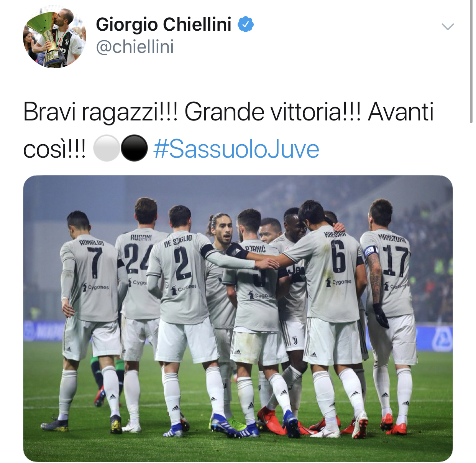
Task: Select the "Bravi ragazzi!!!" tweet text
Action: click(100, 112)
